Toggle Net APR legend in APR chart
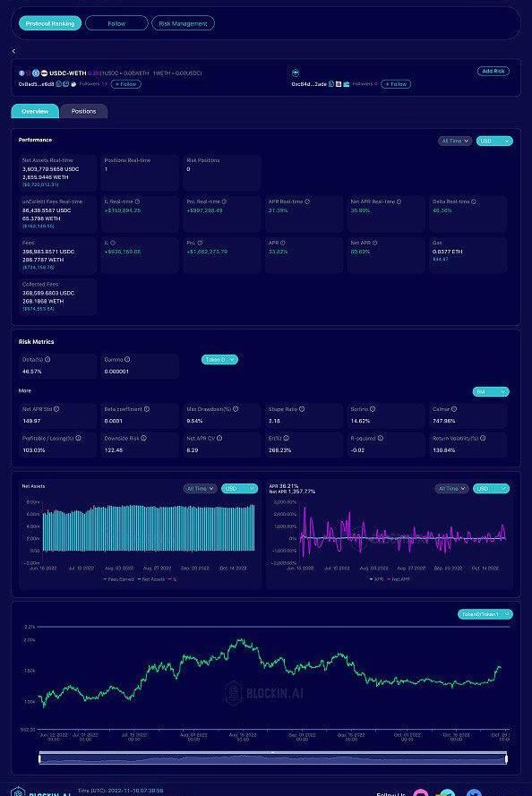This screenshot has height=796, width=532. 399,579
